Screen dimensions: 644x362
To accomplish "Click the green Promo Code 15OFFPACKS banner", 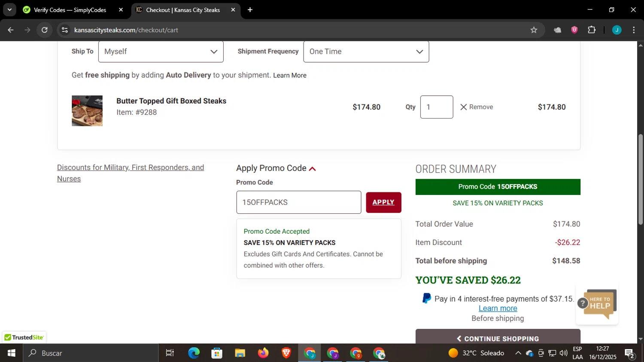I will point(498,187).
